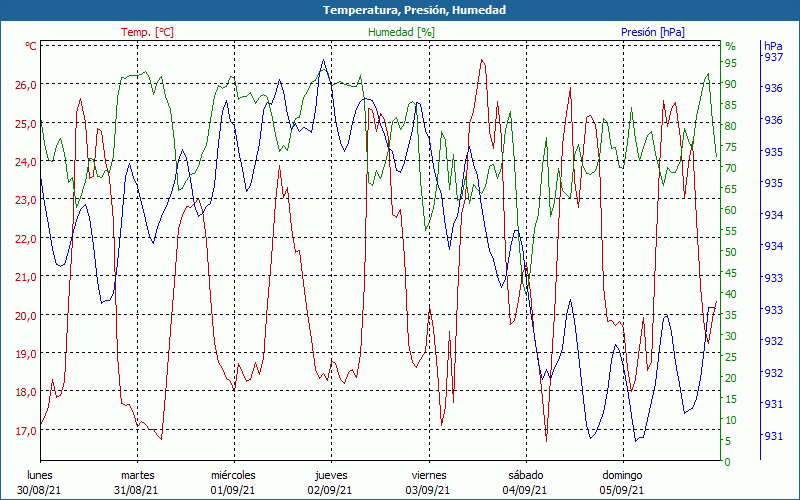Viewport: 800px width, 500px height.
Task: Click the 5 humidity axis value
Action: (x=728, y=441)
